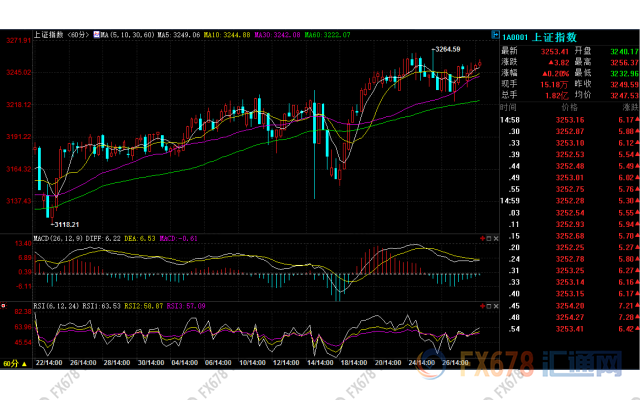Select stock code 1A0001
The image size is (640, 400).
(515, 35)
